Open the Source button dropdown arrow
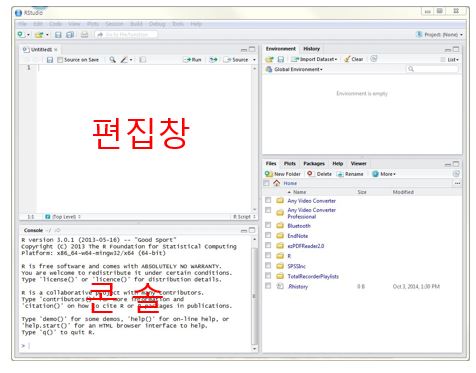 point(254,60)
